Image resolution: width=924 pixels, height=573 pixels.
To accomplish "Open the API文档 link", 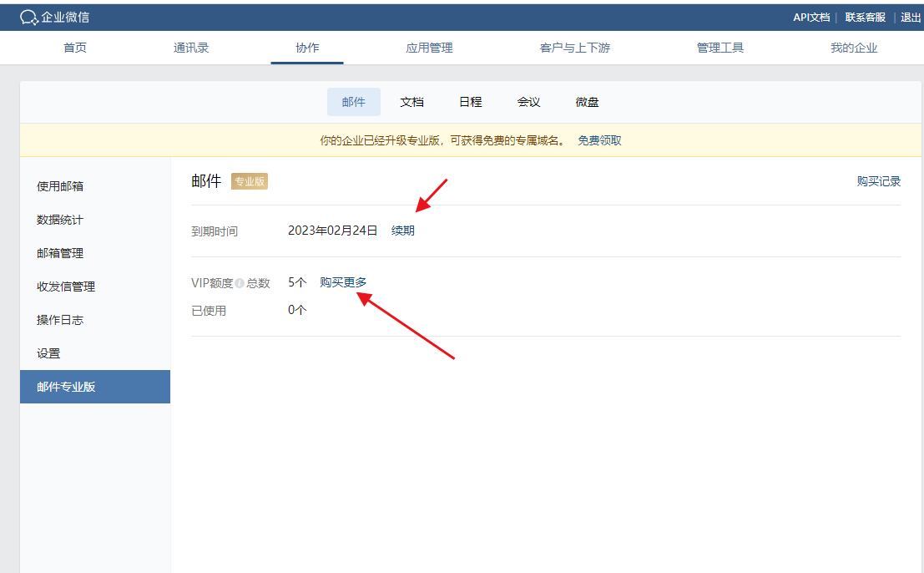I will coord(810,18).
